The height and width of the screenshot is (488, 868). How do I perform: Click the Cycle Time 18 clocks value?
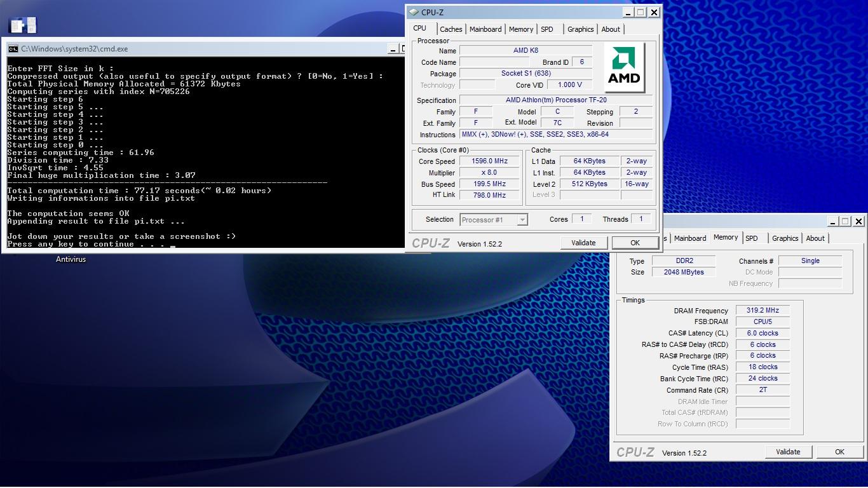tap(763, 367)
